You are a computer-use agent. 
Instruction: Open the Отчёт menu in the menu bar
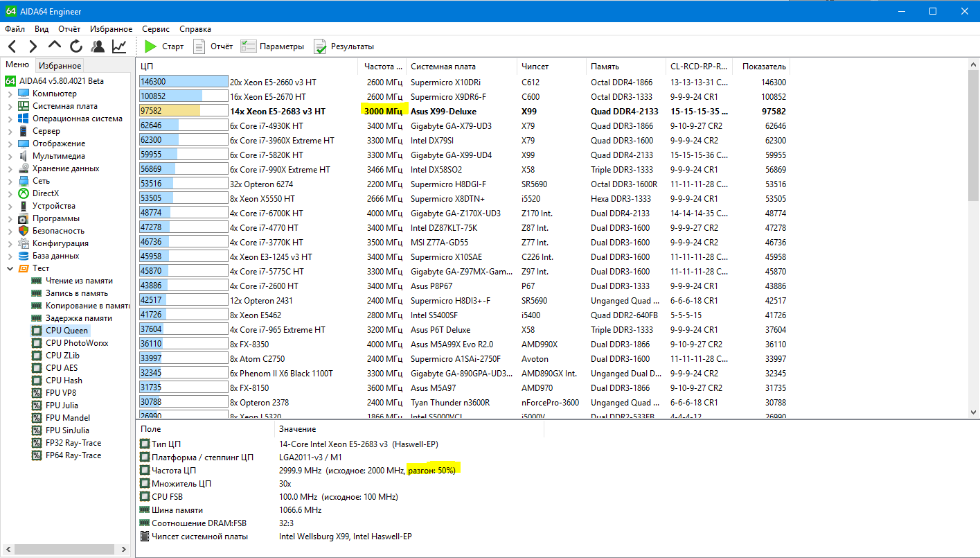69,29
